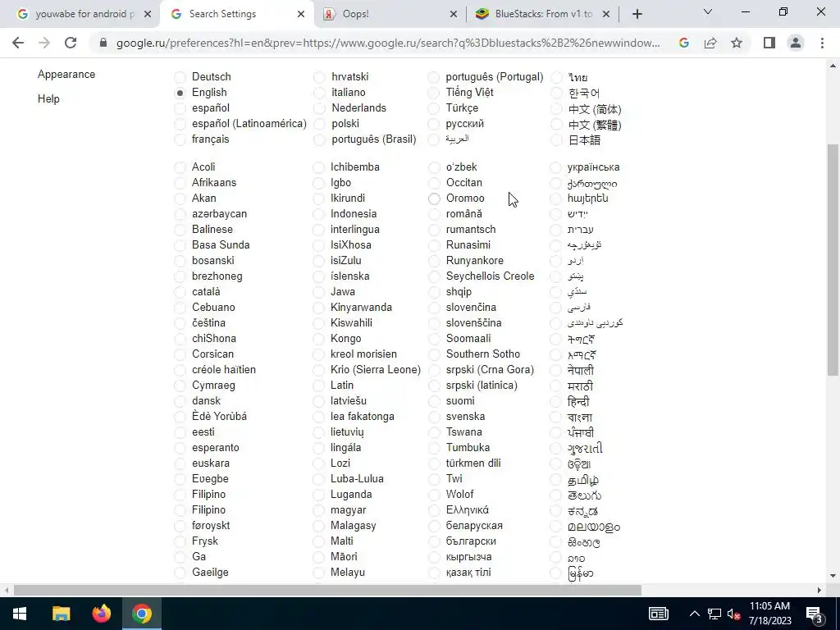
Task: Select the Ελληνικά option
Action: click(434, 510)
